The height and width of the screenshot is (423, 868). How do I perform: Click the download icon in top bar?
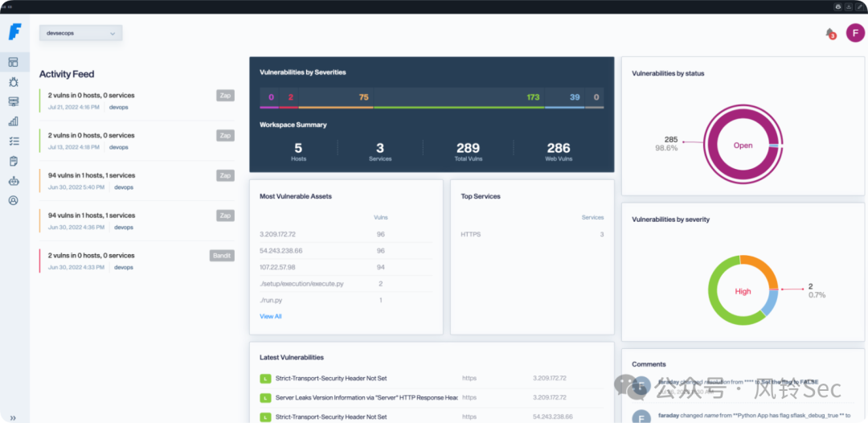click(x=848, y=6)
